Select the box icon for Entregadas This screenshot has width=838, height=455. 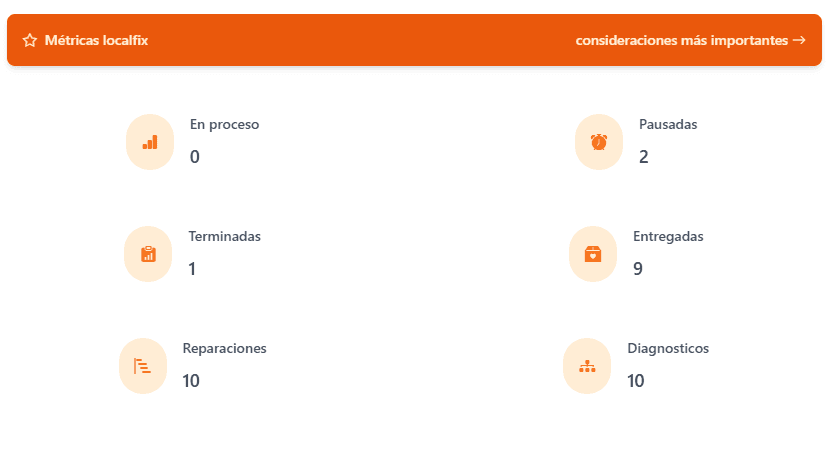point(593,254)
